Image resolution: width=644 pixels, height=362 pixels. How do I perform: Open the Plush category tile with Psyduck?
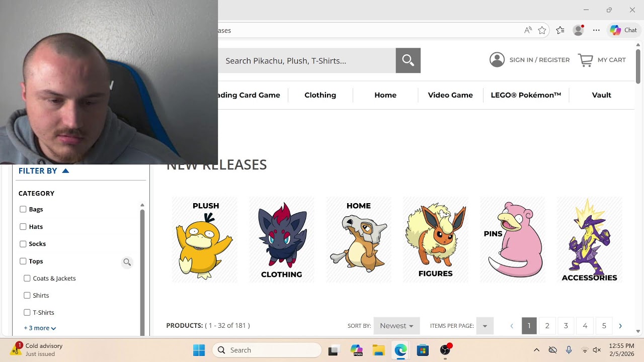[205, 239]
